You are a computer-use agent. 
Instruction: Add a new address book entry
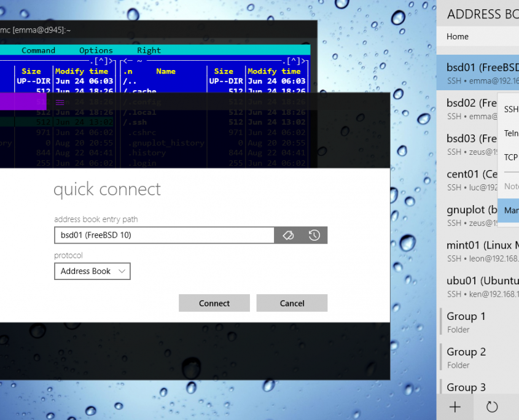pyautogui.click(x=455, y=407)
